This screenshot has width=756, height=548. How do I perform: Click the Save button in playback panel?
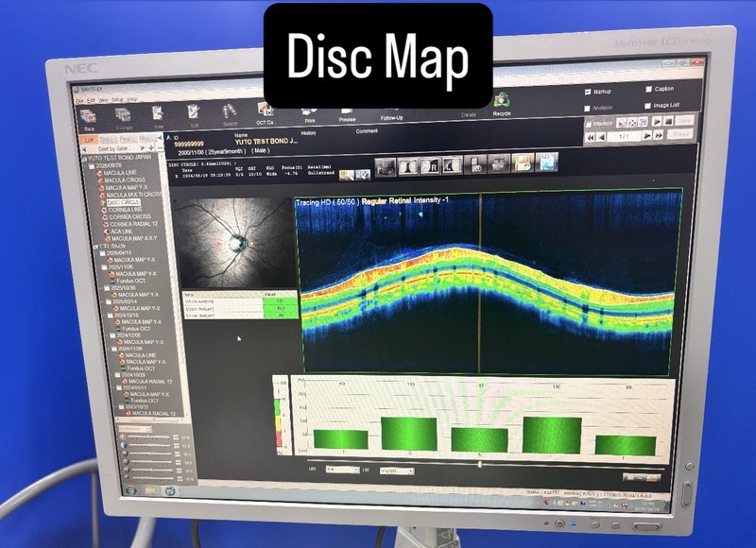click(684, 121)
